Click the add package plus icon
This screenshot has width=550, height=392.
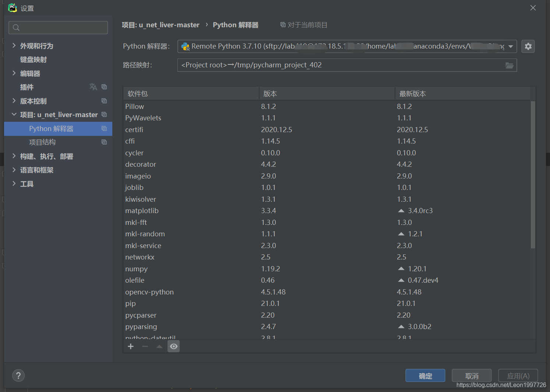[131, 346]
